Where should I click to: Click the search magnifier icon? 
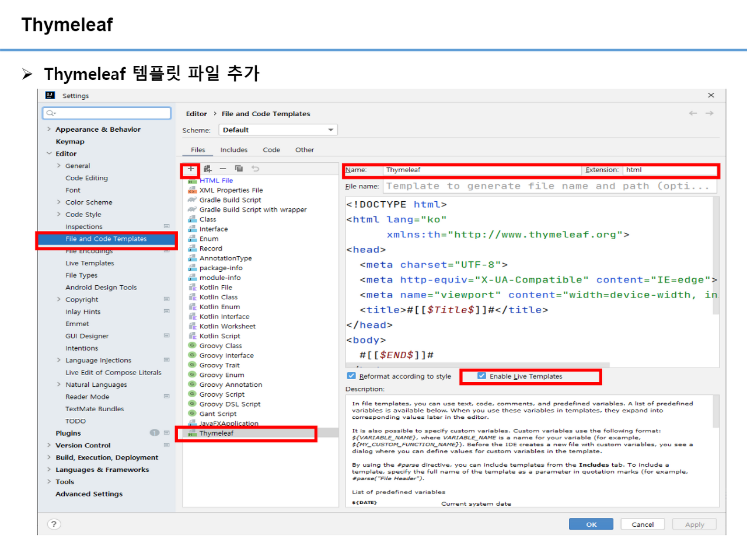[51, 113]
